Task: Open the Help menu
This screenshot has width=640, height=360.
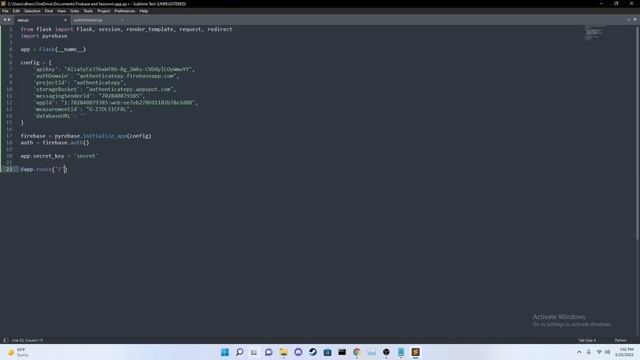Action: 144,11
